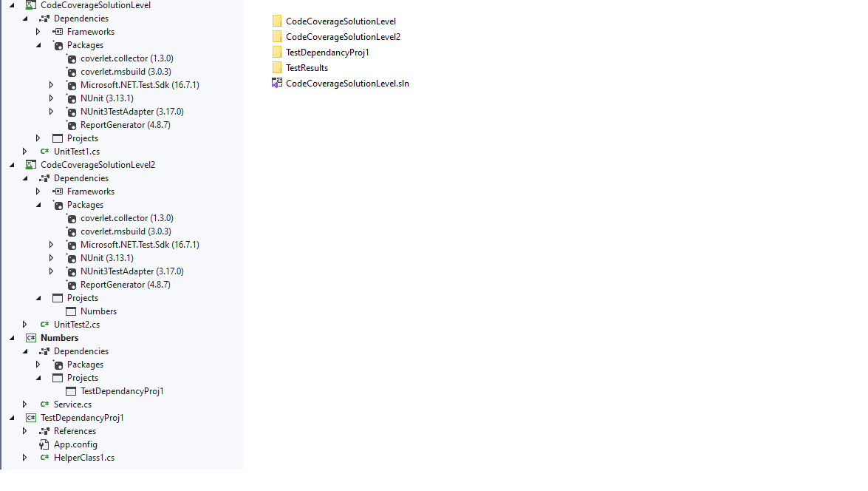Click the Dependencies icon under Numbers
The width and height of the screenshot is (868, 491).
[x=44, y=351]
